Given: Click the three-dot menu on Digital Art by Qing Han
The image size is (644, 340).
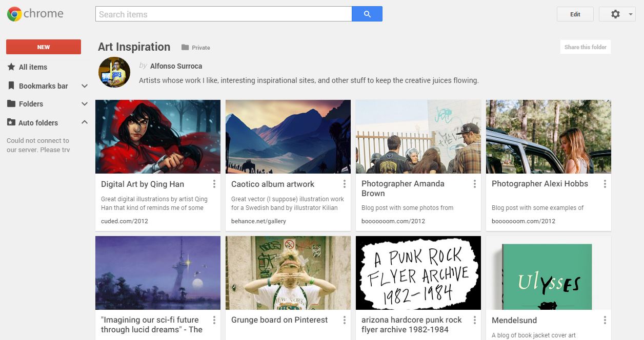Looking at the screenshot, I should [x=214, y=183].
